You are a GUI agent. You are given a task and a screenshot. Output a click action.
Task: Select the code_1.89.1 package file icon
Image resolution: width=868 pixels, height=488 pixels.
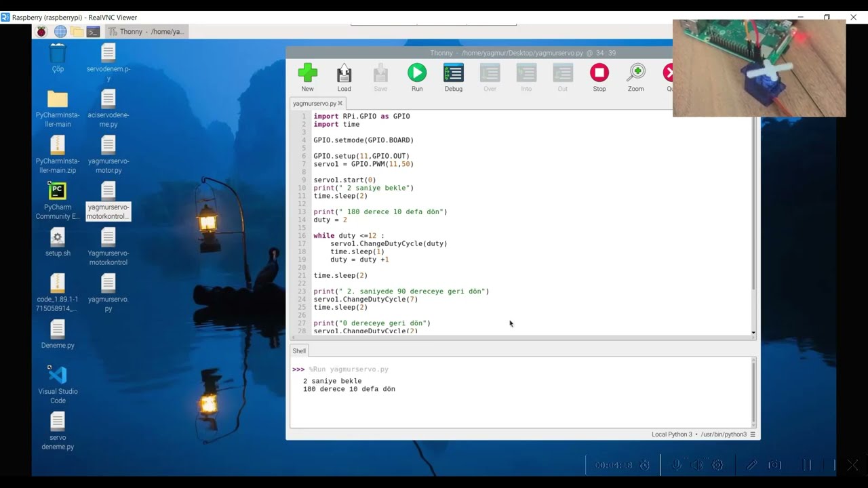(58, 293)
